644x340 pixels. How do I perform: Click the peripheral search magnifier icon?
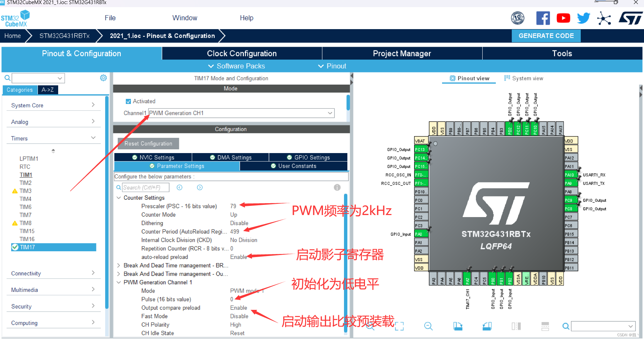[7, 78]
